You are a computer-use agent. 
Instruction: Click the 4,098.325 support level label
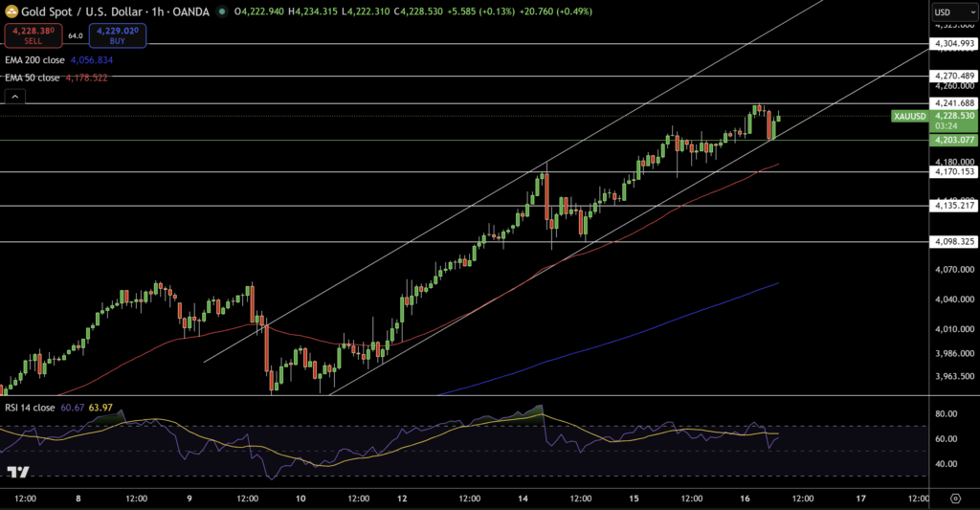953,242
